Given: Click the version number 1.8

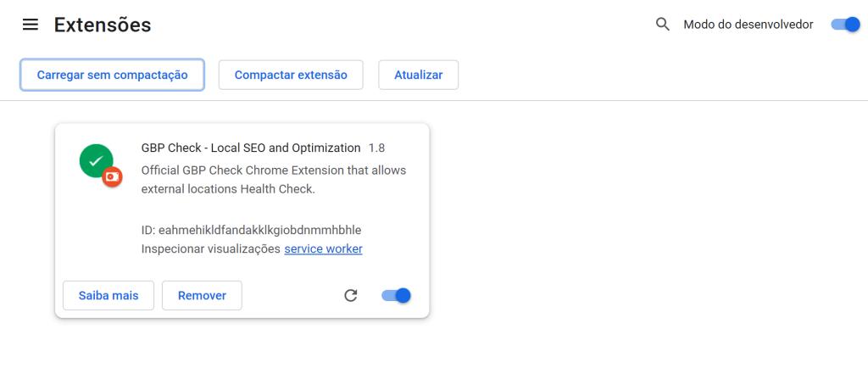Looking at the screenshot, I should 376,148.
